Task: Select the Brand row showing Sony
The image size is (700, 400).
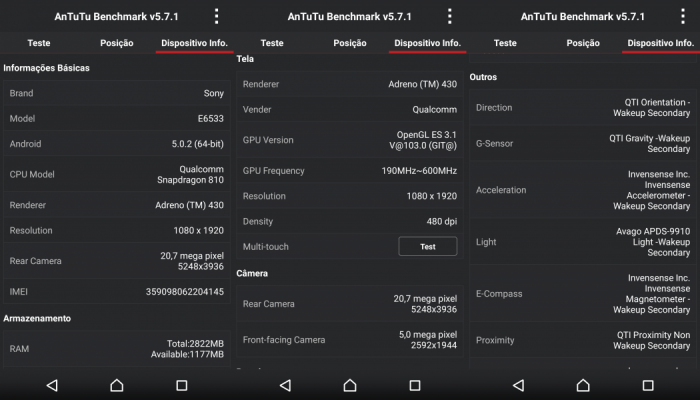Action: [x=117, y=93]
